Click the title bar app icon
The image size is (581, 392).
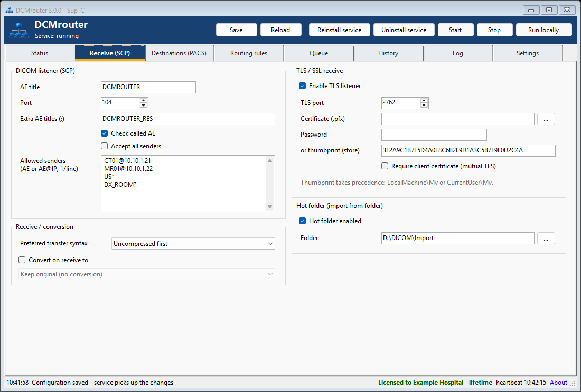click(10, 10)
